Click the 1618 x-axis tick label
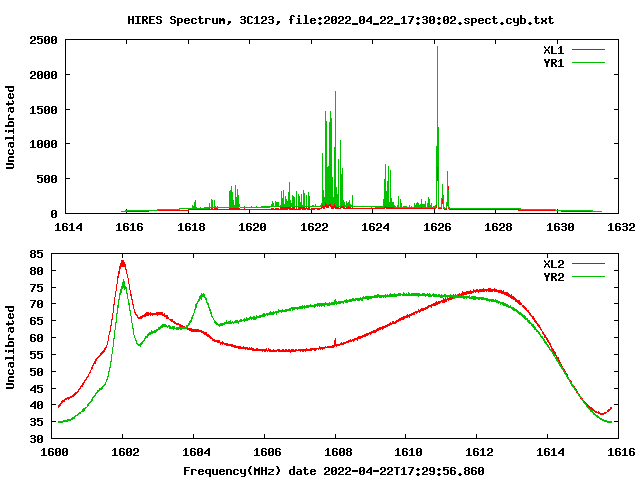Screen dimensions: 640x480 pyautogui.click(x=191, y=227)
